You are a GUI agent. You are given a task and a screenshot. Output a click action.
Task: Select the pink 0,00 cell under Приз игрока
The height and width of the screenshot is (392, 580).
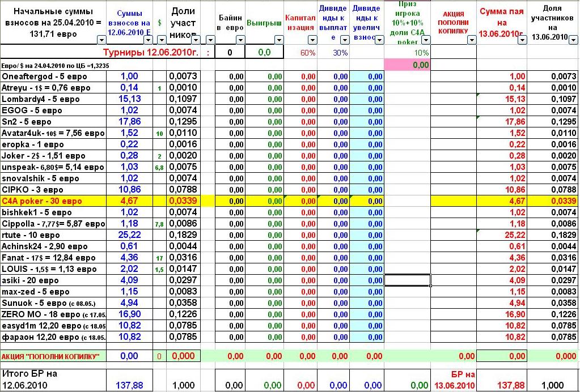407,65
